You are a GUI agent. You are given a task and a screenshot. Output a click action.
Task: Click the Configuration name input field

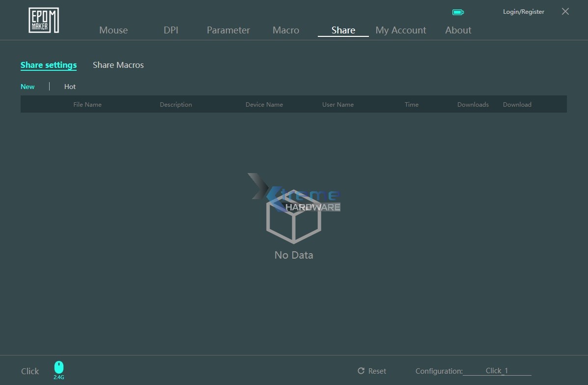[x=497, y=371]
